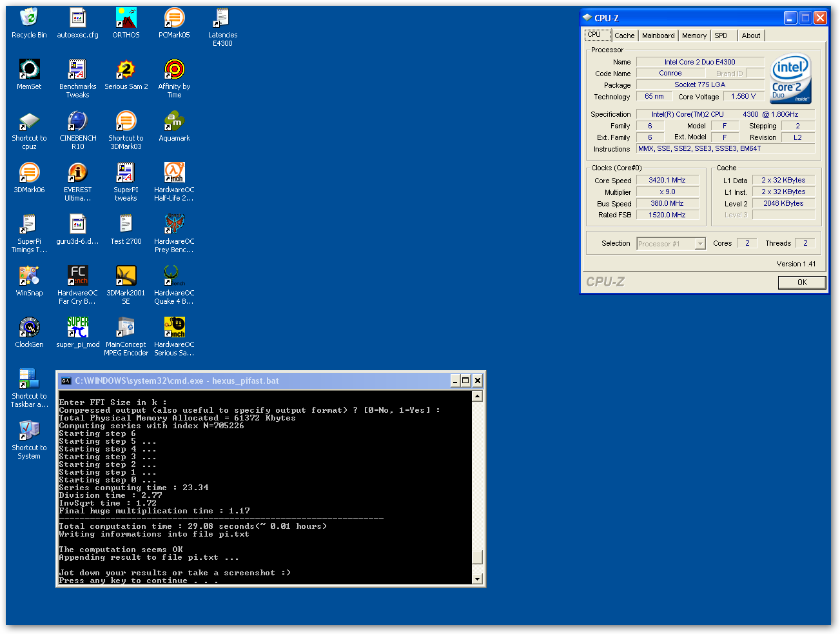
Task: Select the MemSet desktop icon
Action: (29, 70)
